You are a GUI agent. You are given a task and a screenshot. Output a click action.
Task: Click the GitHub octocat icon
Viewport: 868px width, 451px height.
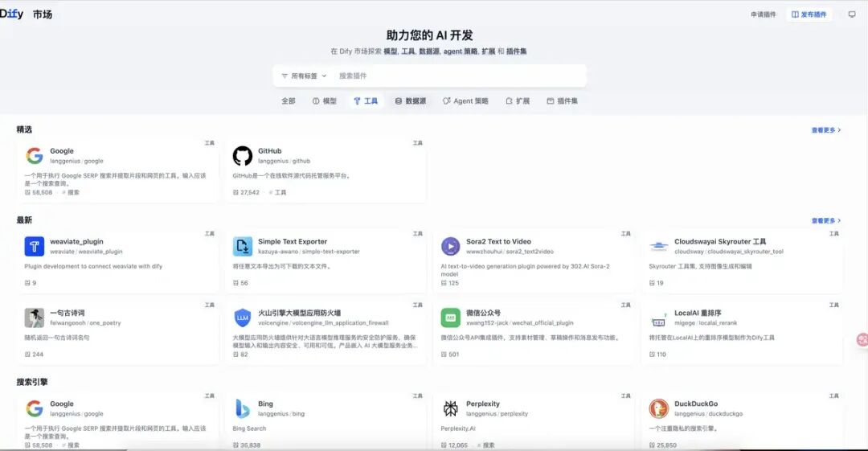(x=243, y=156)
